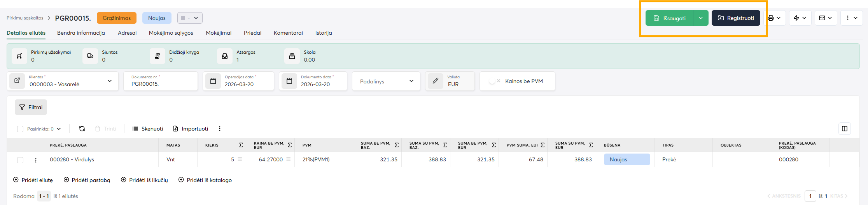
Task: Open the column layout settings icon
Action: tap(844, 129)
